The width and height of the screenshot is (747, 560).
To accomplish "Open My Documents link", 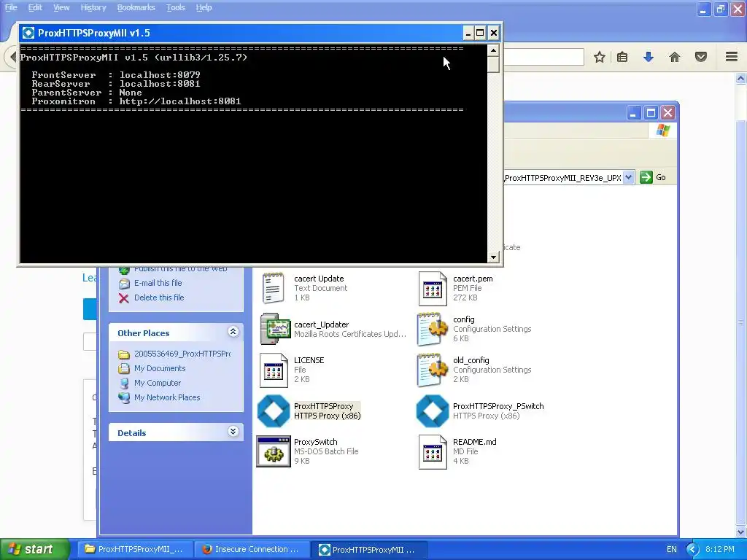I will tap(160, 368).
